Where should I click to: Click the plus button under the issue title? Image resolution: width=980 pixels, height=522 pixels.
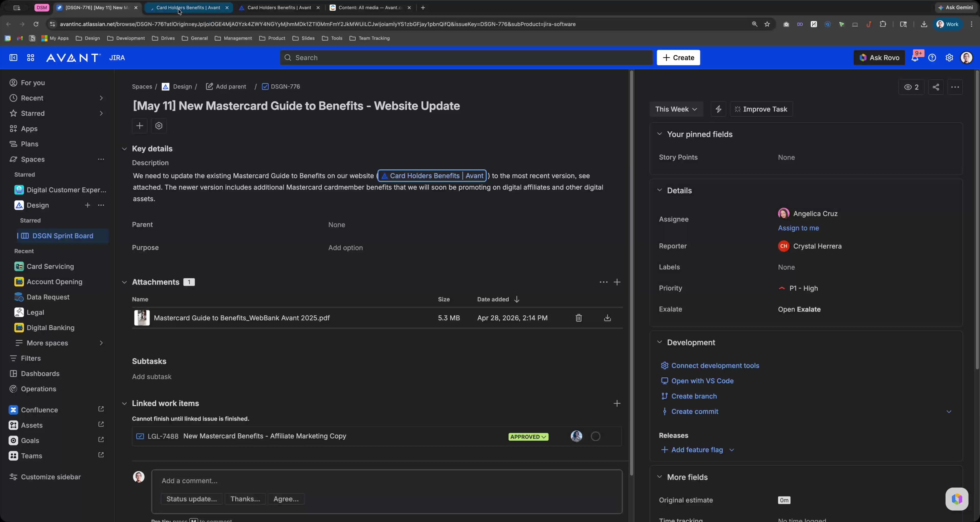point(140,126)
